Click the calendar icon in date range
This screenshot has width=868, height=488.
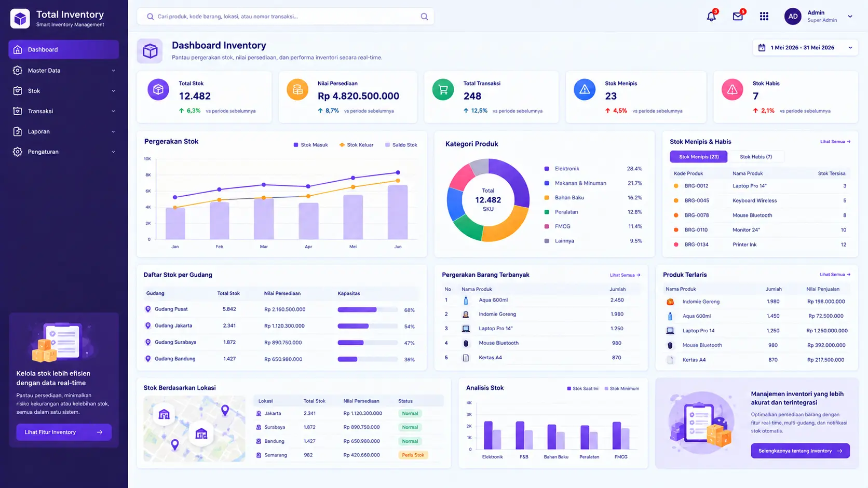click(762, 48)
